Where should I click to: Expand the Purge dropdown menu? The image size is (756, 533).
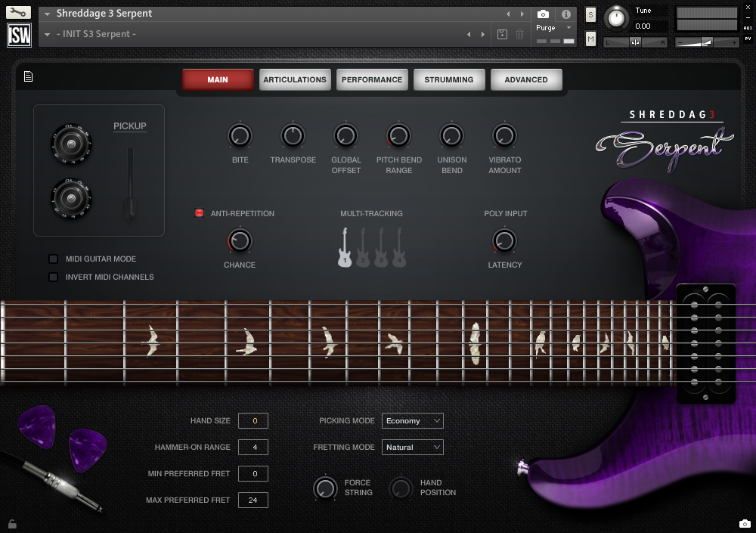569,26
